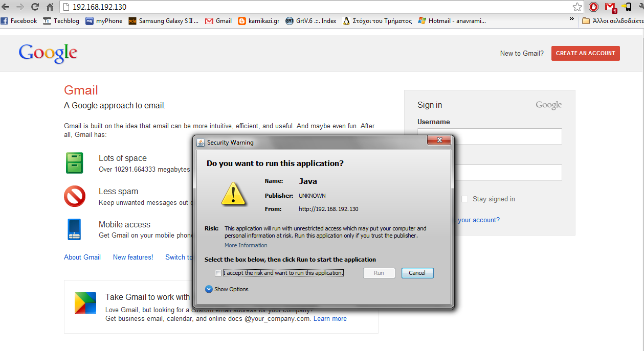Click the browser Forward arrow
Viewport: 644px width, 351px height.
click(x=20, y=7)
